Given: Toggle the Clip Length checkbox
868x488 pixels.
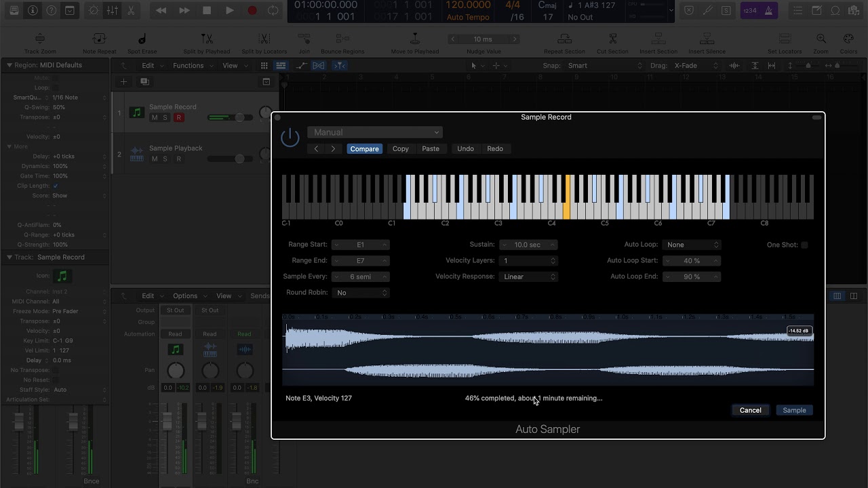Looking at the screenshot, I should click(56, 186).
